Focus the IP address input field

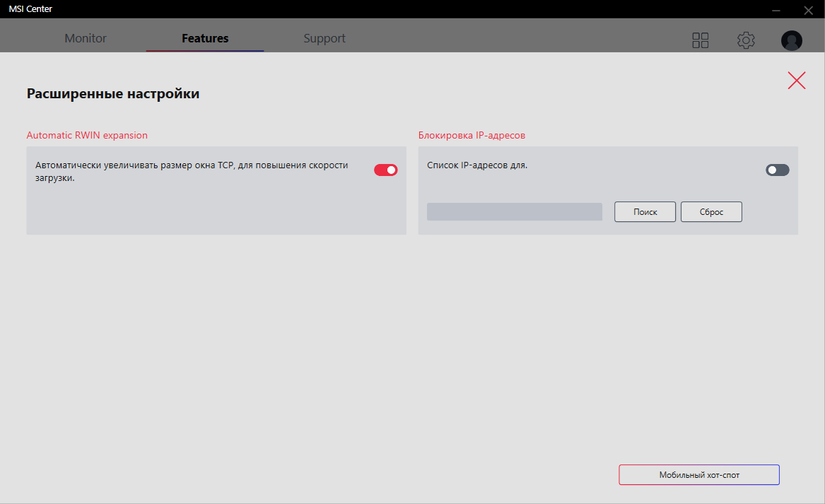(514, 211)
